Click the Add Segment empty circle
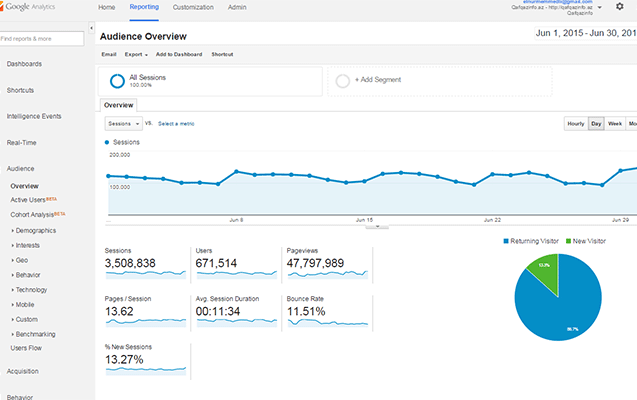This screenshot has height=400, width=637. 342,81
